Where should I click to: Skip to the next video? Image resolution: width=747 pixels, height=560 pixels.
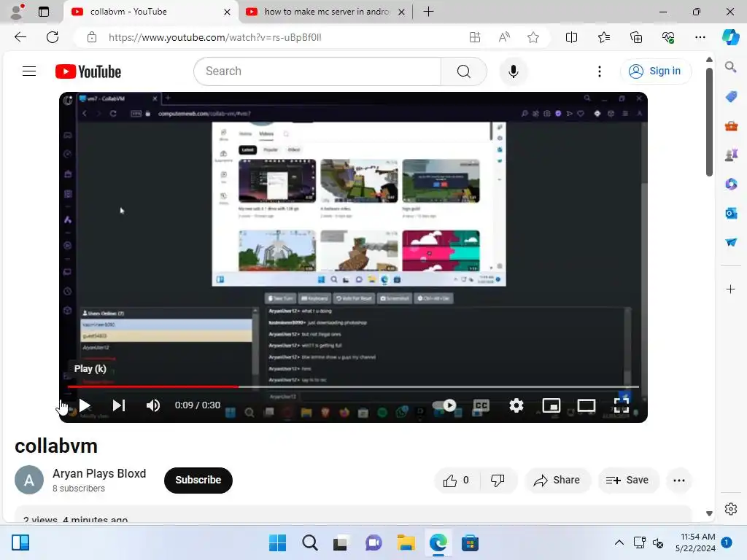click(x=119, y=405)
